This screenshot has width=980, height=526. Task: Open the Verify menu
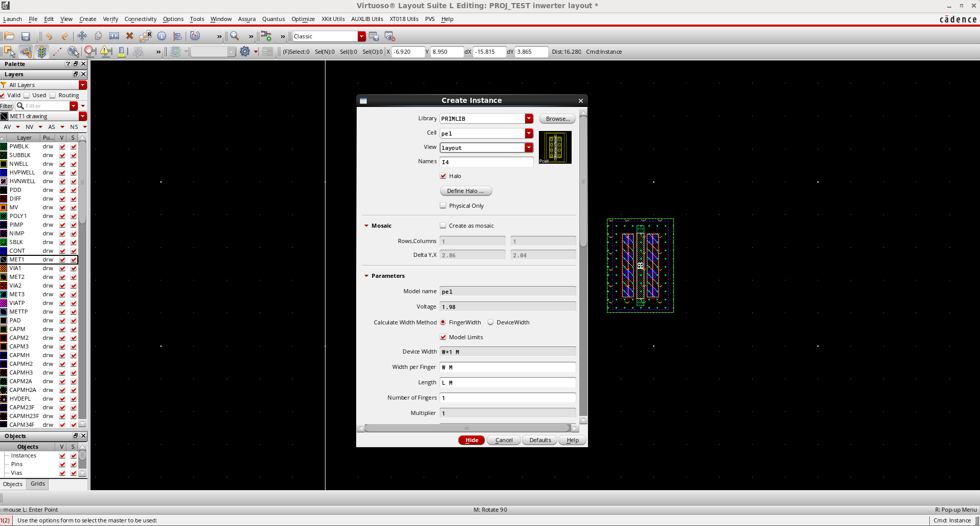(111, 19)
